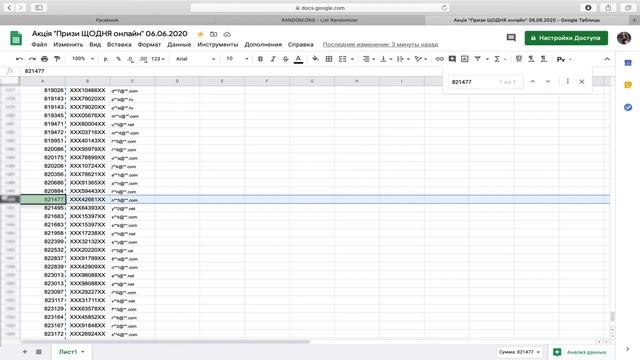Expand the merge cells options arrow

pos(352,59)
